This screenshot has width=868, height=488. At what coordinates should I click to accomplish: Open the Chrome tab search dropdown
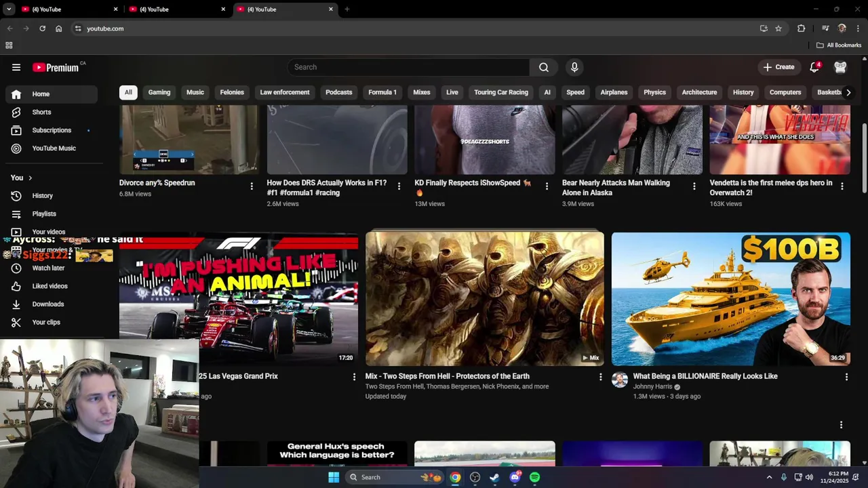[9, 9]
